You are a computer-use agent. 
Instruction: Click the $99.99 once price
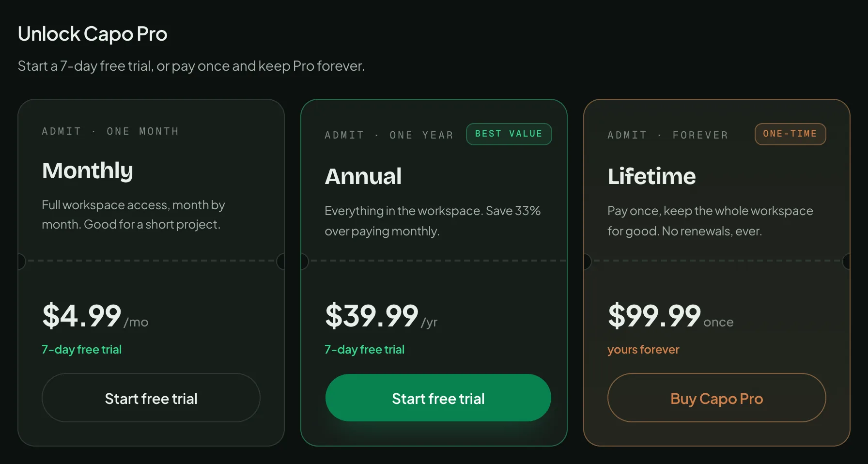click(671, 316)
